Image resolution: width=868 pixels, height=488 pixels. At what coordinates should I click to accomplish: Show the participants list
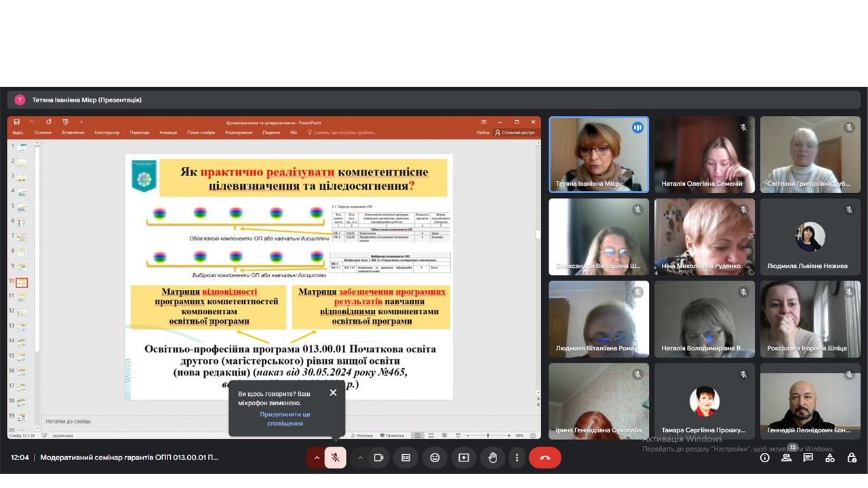tap(787, 457)
